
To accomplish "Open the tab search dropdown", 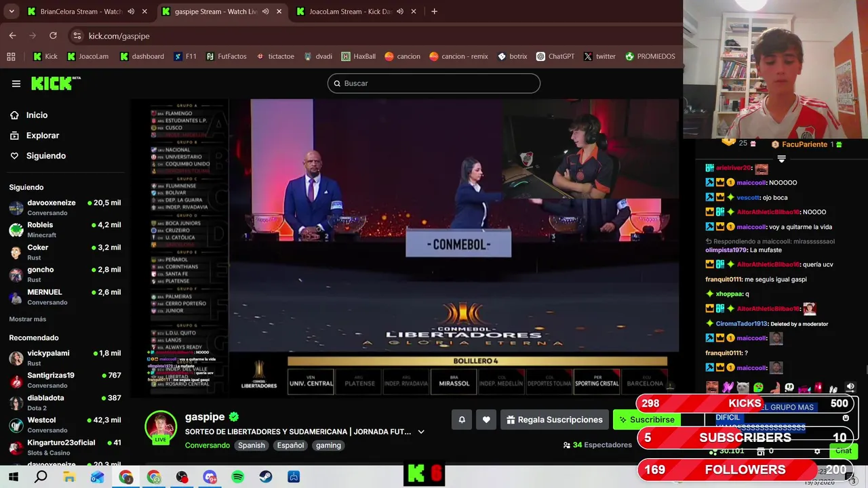I will (11, 12).
